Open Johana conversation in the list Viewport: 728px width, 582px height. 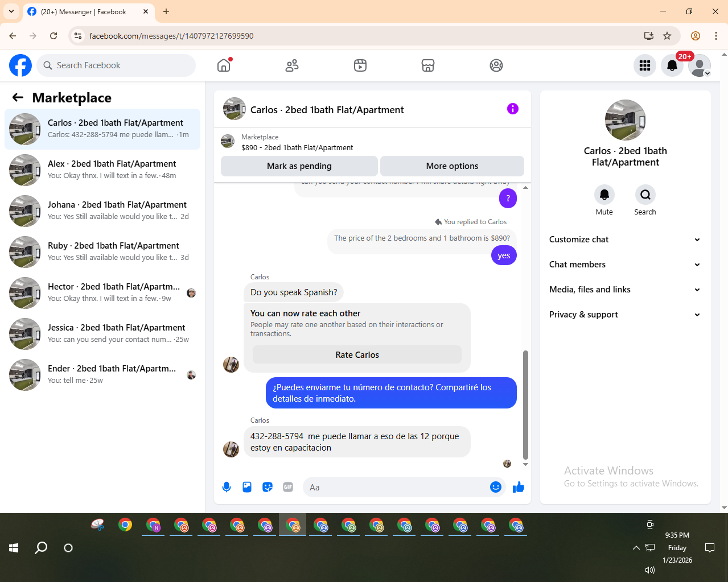102,211
